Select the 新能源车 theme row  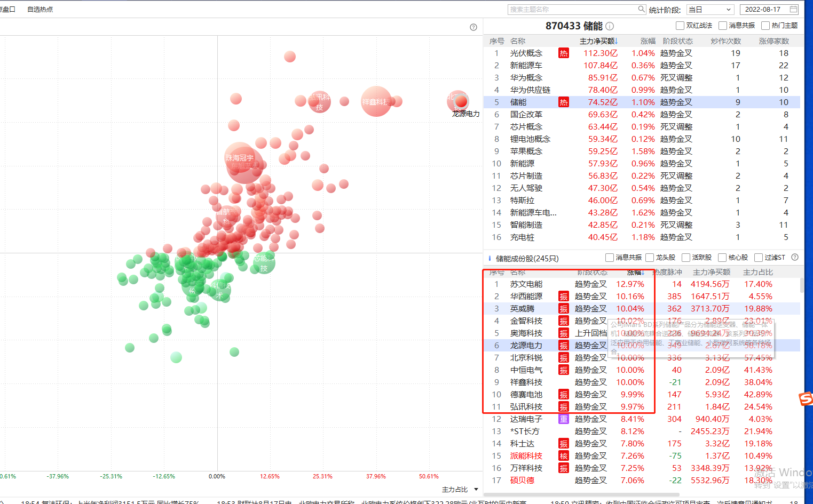pos(642,66)
